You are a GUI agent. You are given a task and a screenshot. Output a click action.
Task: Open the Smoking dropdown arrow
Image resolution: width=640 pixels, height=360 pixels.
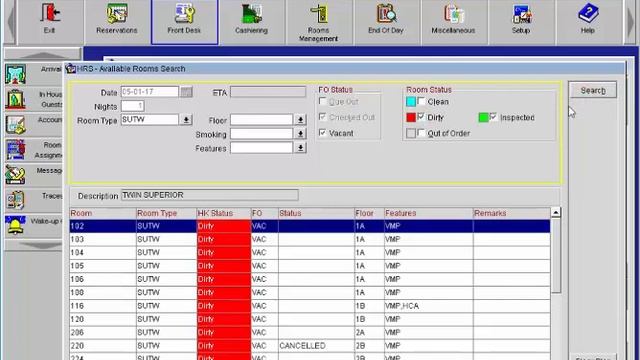click(300, 134)
